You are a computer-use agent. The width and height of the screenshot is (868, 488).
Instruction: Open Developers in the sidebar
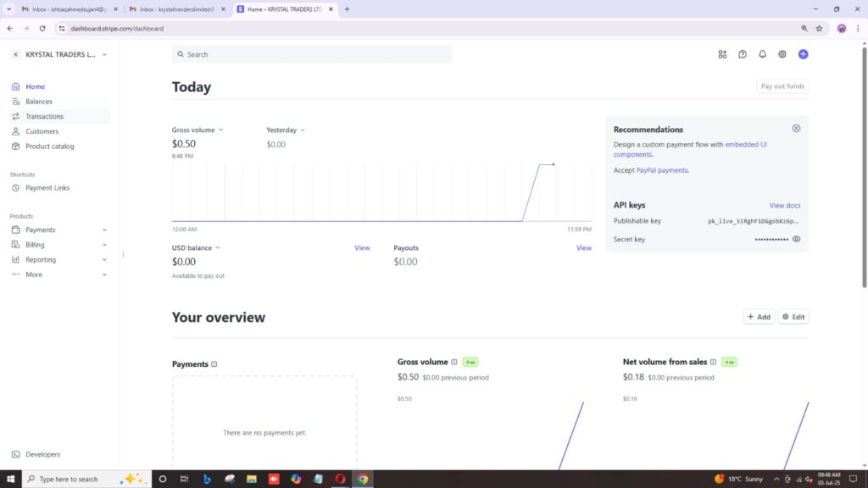[x=42, y=454]
